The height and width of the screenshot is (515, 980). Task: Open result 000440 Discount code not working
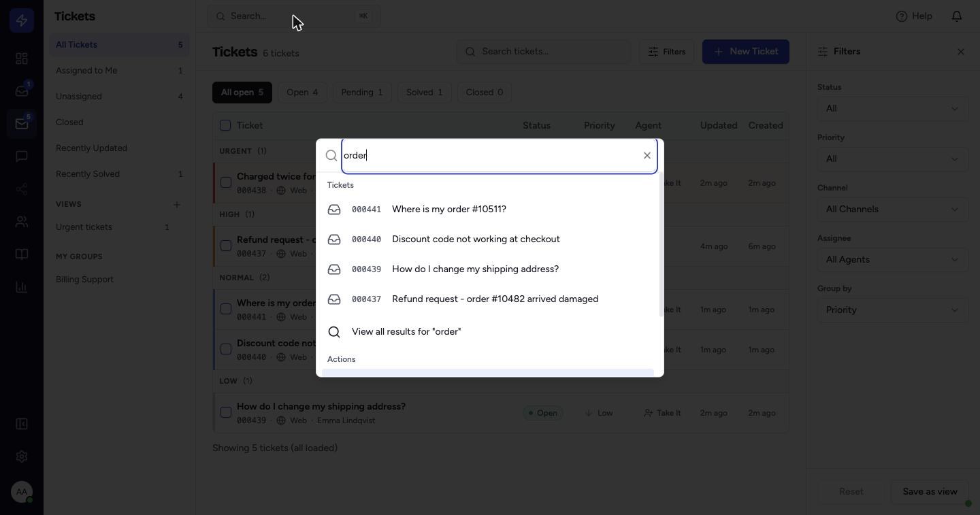(x=488, y=239)
